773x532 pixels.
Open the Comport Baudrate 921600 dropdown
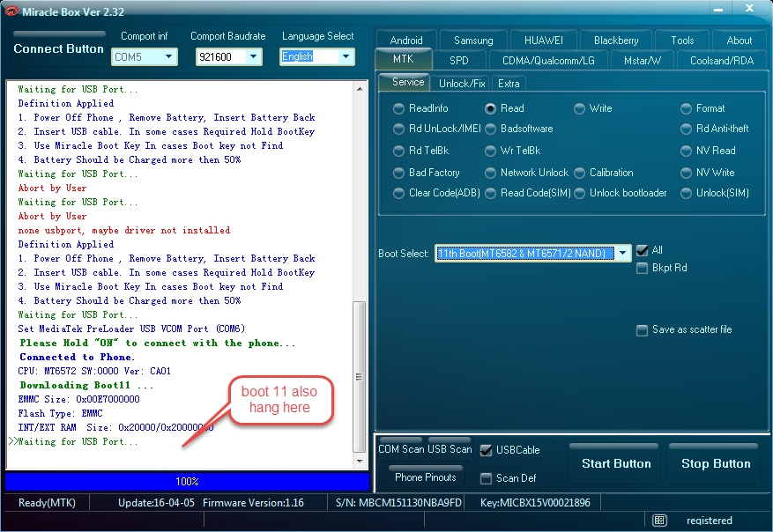pyautogui.click(x=253, y=56)
